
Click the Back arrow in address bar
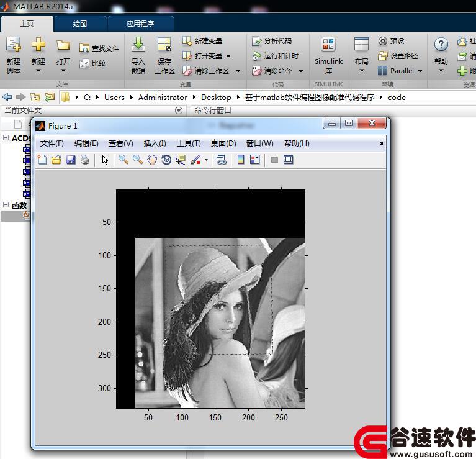click(x=7, y=98)
